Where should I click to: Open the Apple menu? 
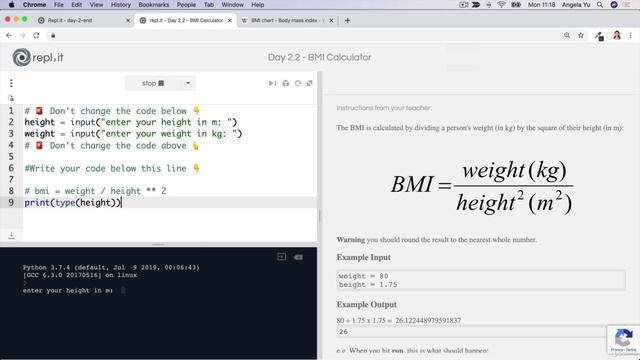tap(11, 5)
